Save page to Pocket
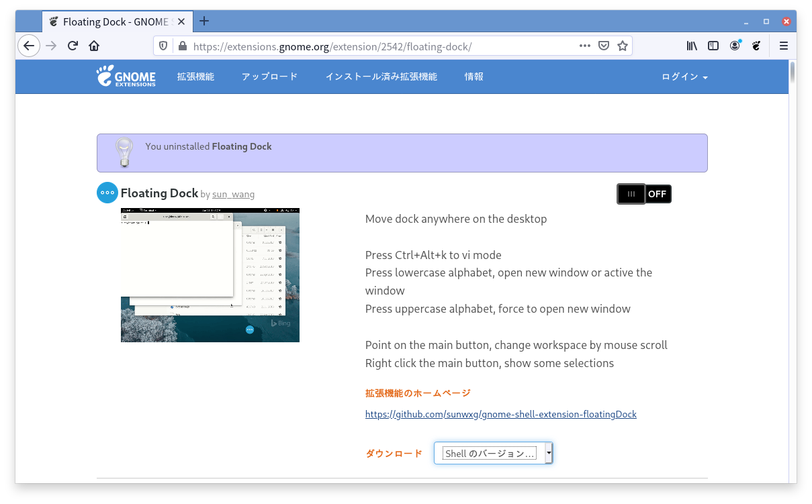The height and width of the screenshot is (504, 812). point(604,46)
